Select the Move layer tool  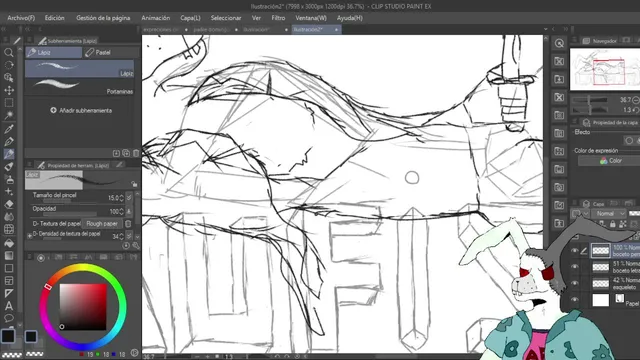[x=9, y=90]
